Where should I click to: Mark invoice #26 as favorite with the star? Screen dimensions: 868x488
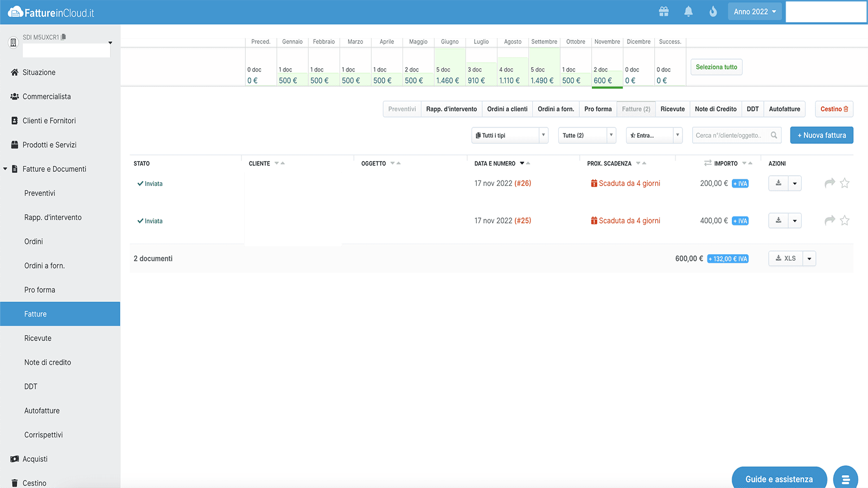tap(845, 183)
